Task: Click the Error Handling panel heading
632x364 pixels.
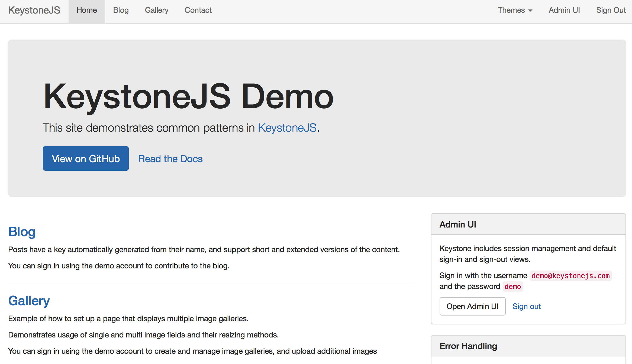Action: pyautogui.click(x=468, y=346)
